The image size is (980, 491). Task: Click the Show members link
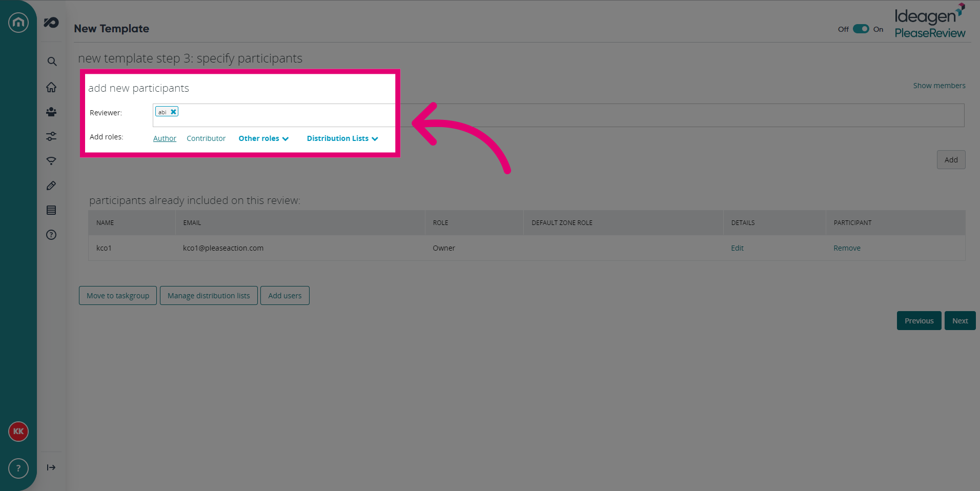pyautogui.click(x=939, y=86)
